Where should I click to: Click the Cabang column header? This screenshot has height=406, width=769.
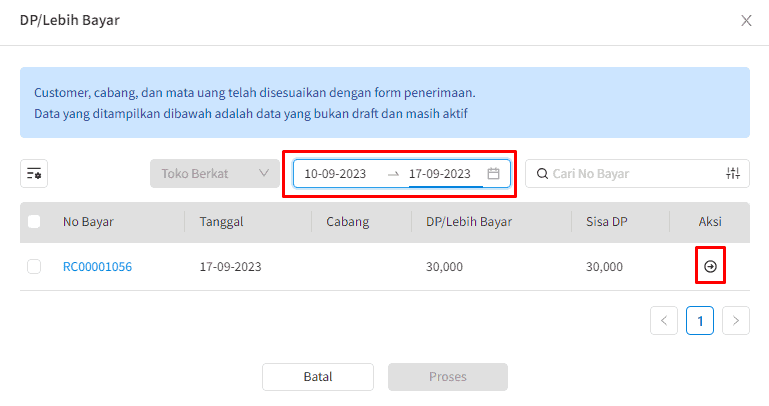tap(348, 222)
